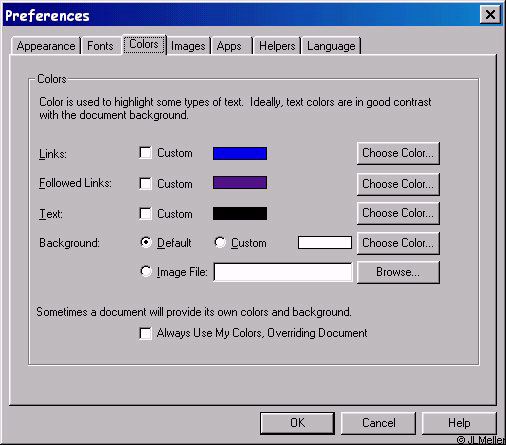This screenshot has width=506, height=445.
Task: Confirm preferences with OK button
Action: tap(297, 423)
